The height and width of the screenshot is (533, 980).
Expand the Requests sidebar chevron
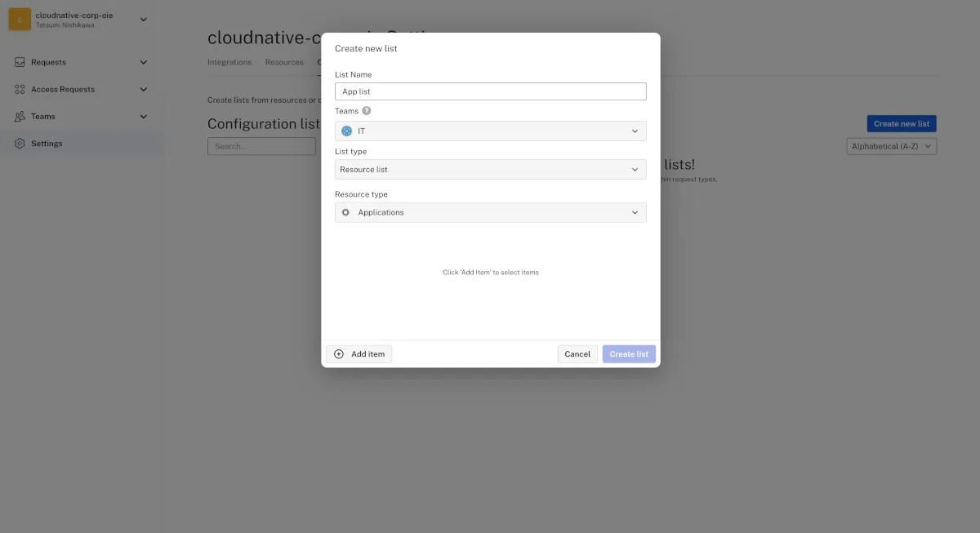[x=144, y=62]
